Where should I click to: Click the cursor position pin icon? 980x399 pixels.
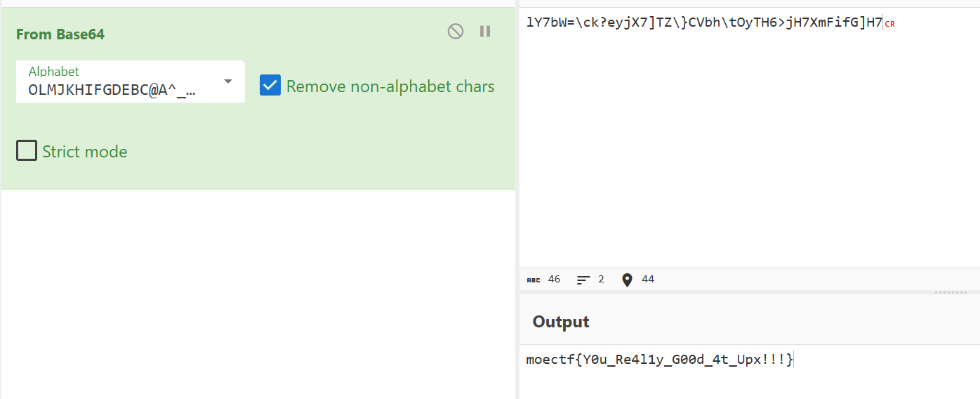click(x=627, y=280)
